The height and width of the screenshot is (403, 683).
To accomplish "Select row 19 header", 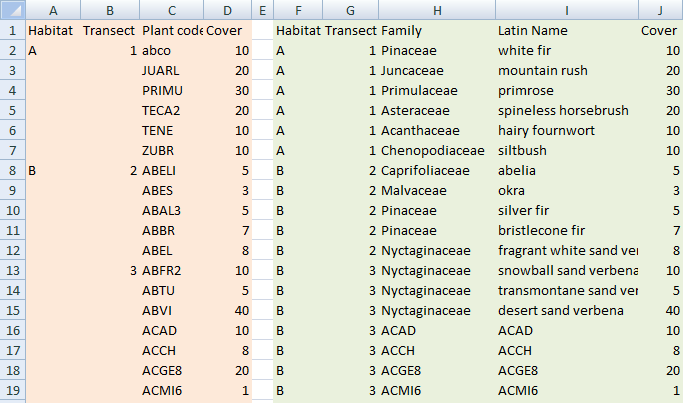I will [x=13, y=391].
